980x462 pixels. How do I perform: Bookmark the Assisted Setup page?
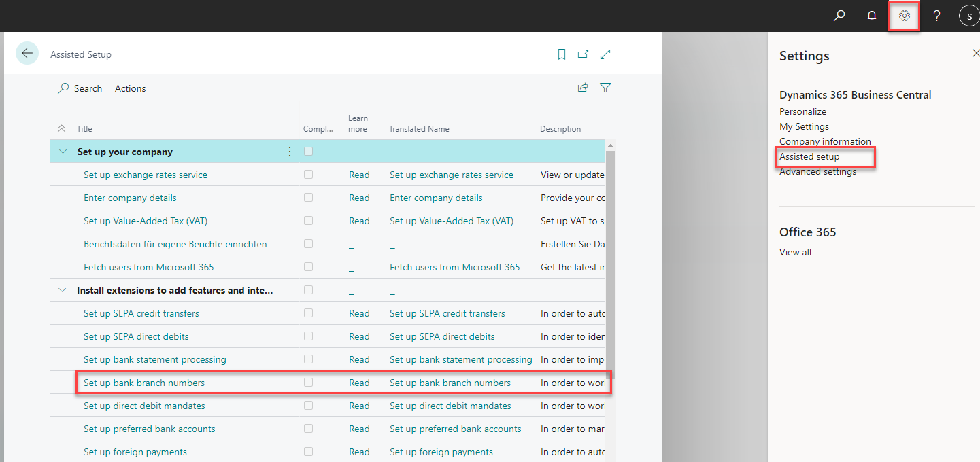coord(562,54)
